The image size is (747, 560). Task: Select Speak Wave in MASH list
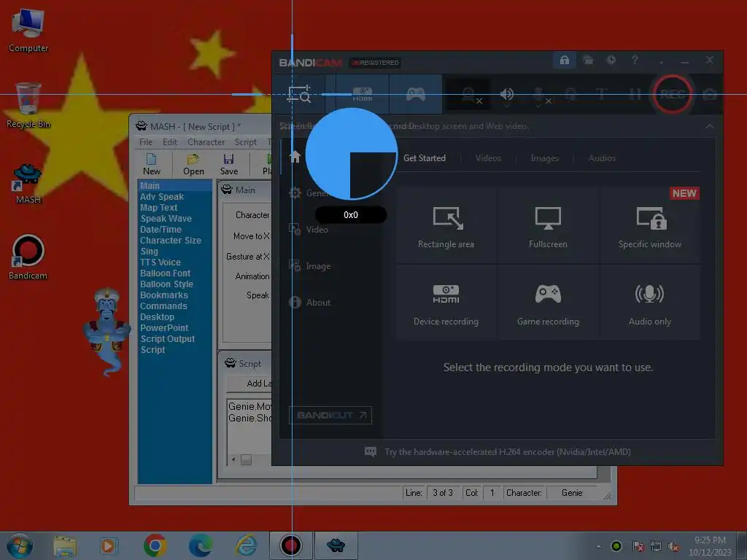166,219
